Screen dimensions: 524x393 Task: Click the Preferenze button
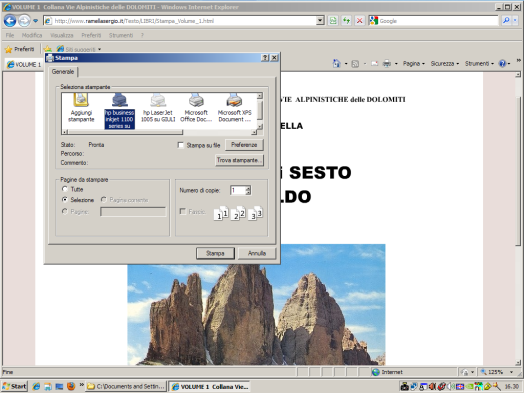(x=244, y=145)
